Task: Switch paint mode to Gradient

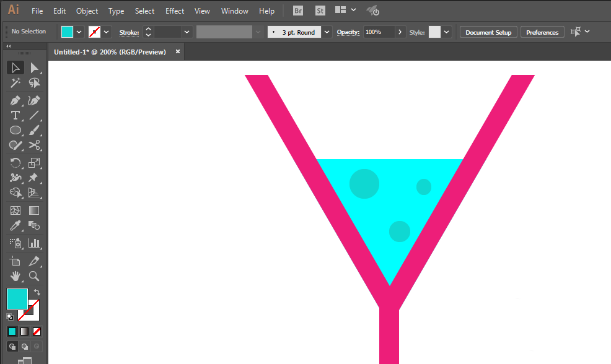Action: tap(25, 332)
